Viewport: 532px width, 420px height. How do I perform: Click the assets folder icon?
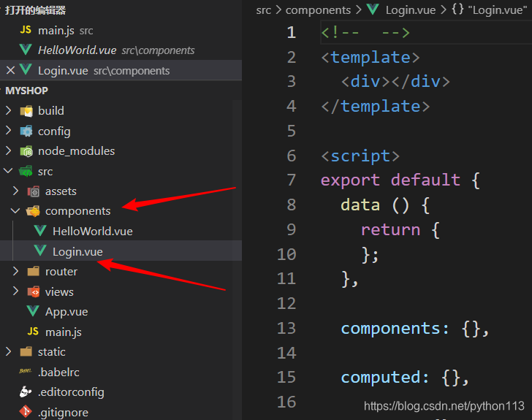click(34, 191)
